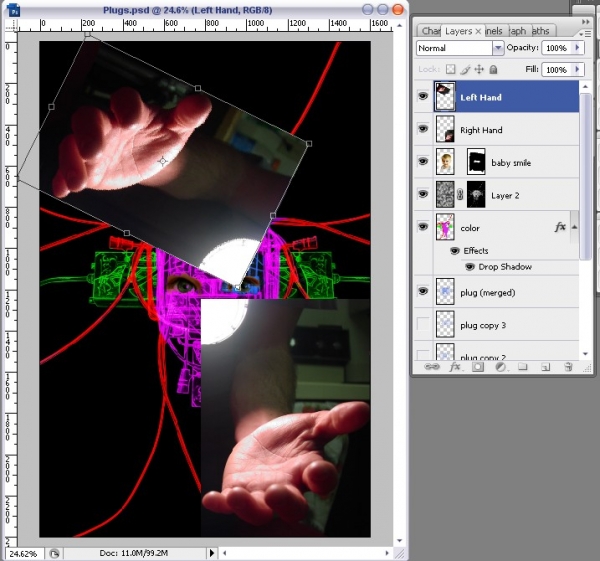Click baby smile layer mask thumbnail
This screenshot has height=561, width=600.
click(476, 161)
